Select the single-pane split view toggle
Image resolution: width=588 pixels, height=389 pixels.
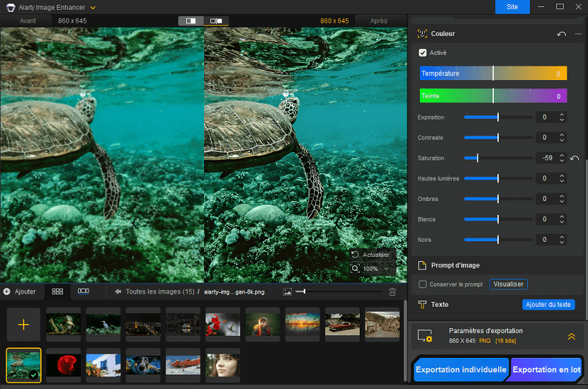tap(191, 21)
